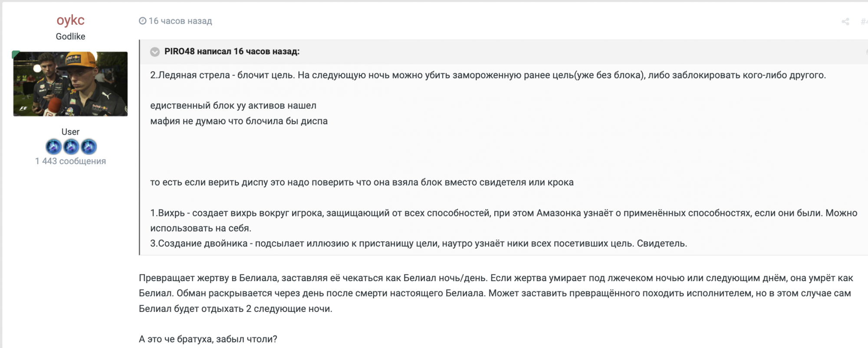Click the '1 443 сообщения' message counter
Image resolution: width=868 pixels, height=348 pixels.
70,161
